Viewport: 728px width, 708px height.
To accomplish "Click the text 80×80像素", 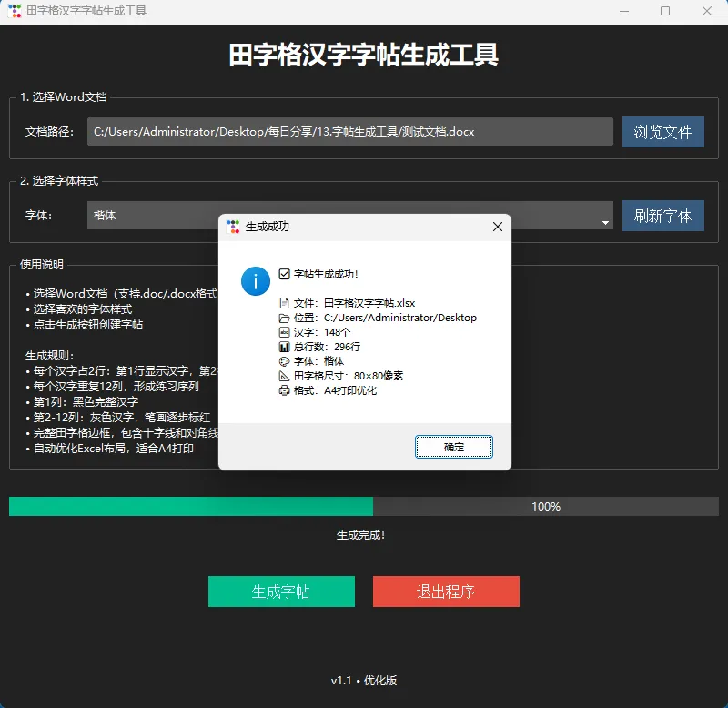I will click(379, 376).
